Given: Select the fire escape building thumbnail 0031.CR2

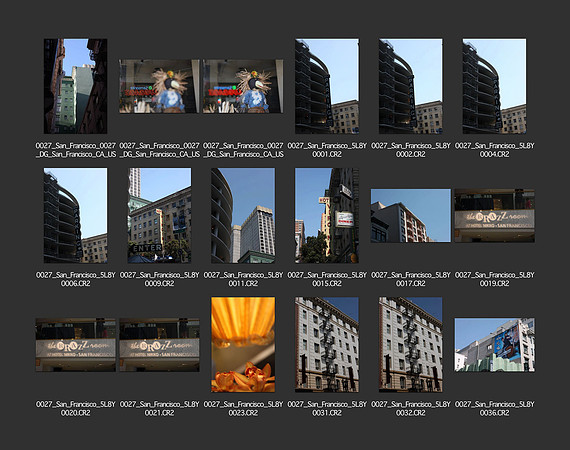Looking at the screenshot, I should [x=327, y=345].
